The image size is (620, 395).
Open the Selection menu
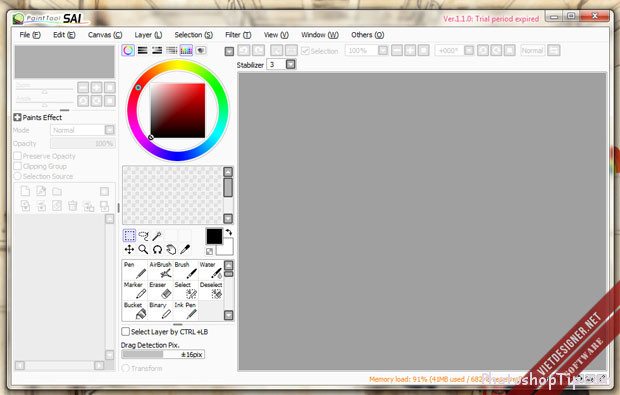[193, 35]
